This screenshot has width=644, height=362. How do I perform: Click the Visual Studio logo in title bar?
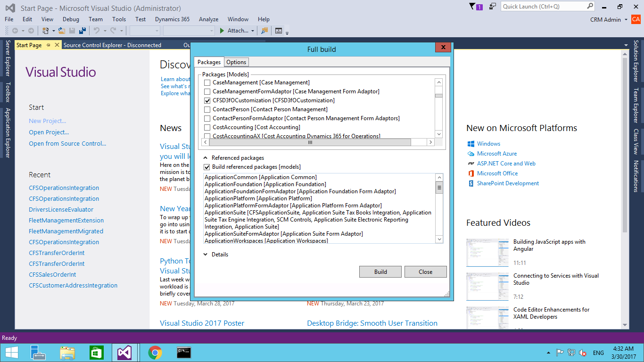(9, 8)
